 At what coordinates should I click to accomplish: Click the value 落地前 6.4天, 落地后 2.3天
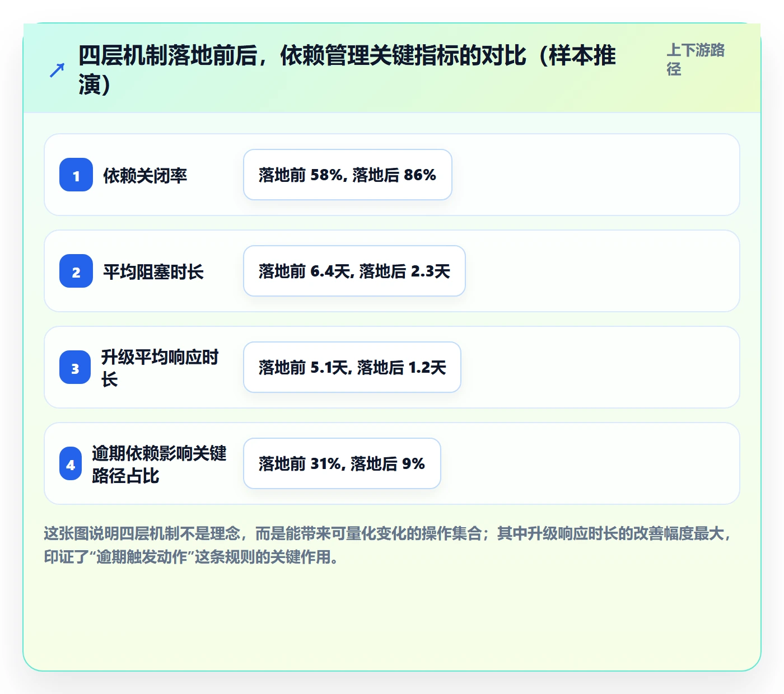tap(354, 271)
